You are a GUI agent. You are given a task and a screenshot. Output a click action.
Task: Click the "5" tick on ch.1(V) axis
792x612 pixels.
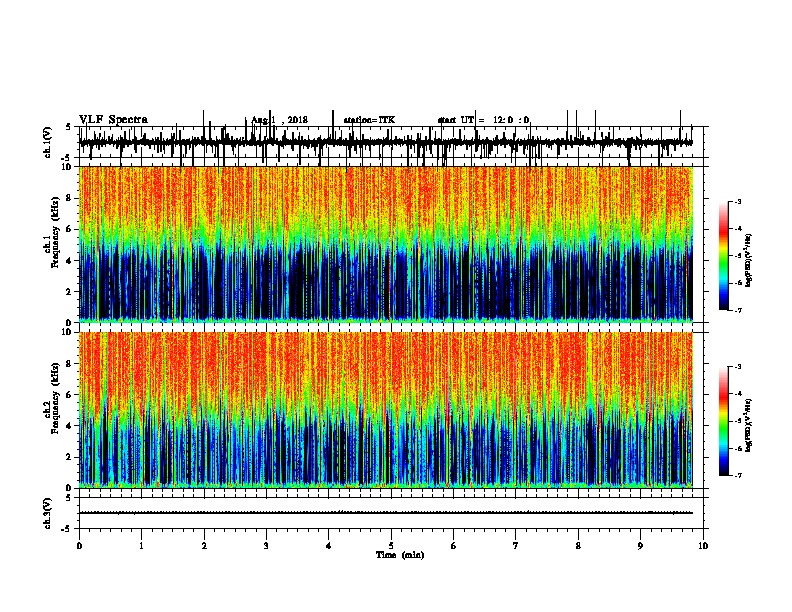[x=68, y=128]
